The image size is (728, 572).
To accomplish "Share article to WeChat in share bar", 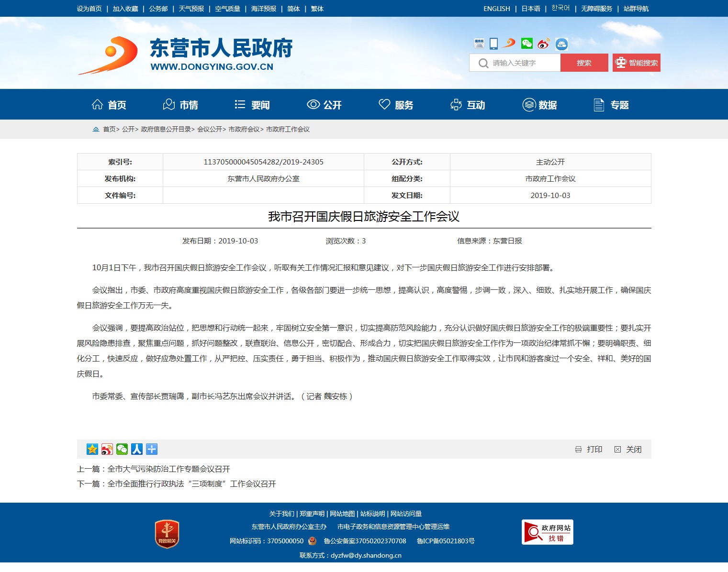I will point(122,449).
